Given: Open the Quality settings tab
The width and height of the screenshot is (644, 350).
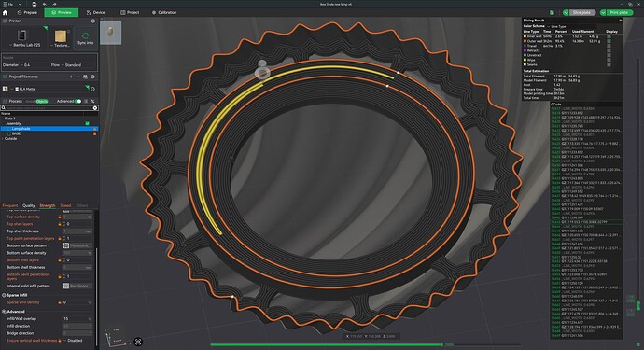Looking at the screenshot, I should [29, 206].
